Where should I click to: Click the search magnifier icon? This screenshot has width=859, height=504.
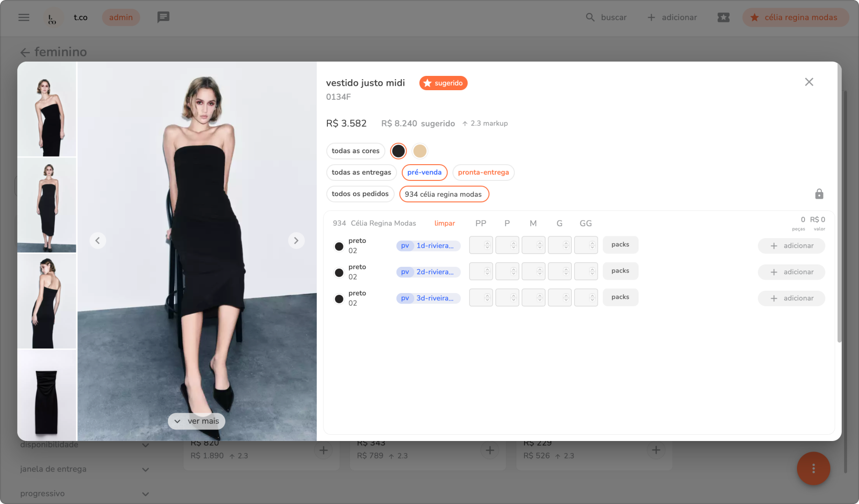click(590, 18)
